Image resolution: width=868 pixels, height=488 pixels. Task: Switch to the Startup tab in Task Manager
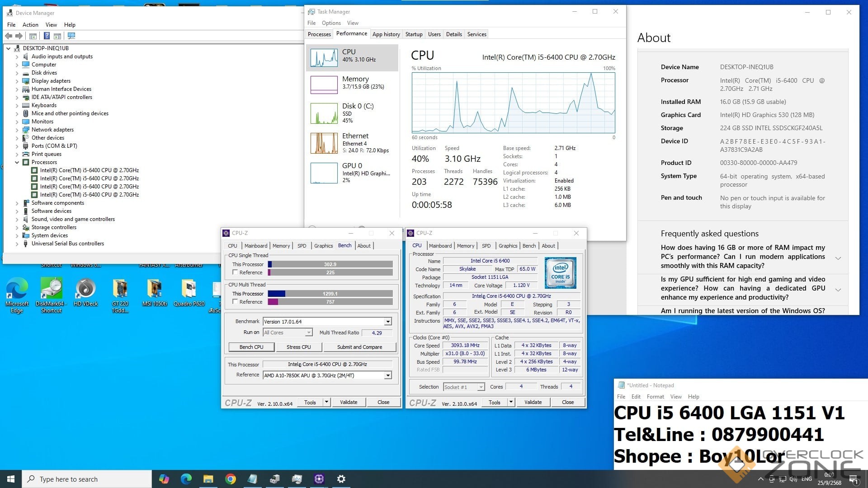coord(414,34)
